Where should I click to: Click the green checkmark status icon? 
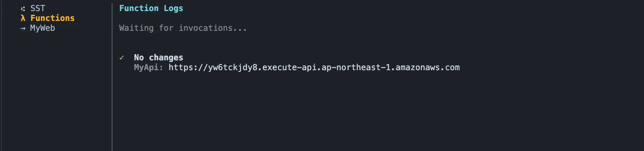(122, 57)
